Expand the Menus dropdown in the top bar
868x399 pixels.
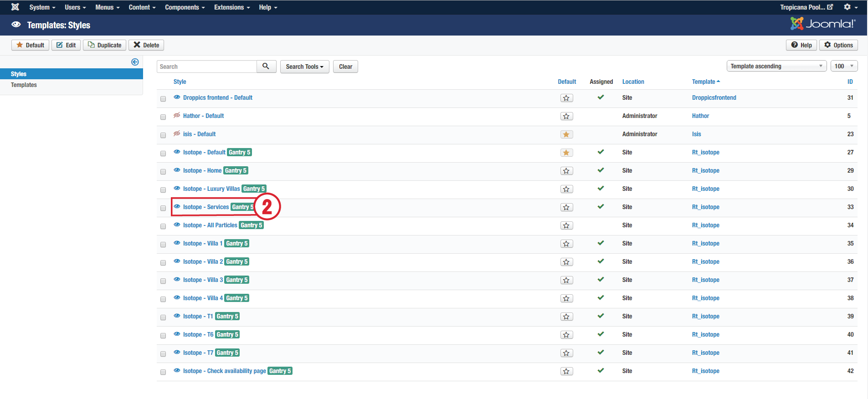click(108, 7)
